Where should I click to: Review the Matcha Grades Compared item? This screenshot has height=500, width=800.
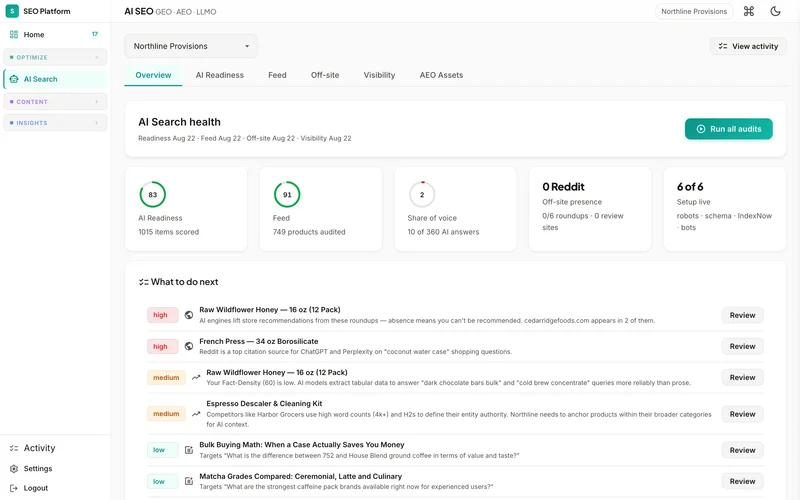pos(742,481)
